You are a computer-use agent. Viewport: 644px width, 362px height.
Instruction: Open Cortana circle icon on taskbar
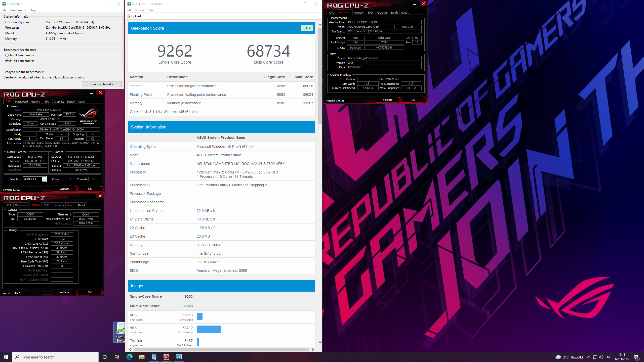[105, 357]
